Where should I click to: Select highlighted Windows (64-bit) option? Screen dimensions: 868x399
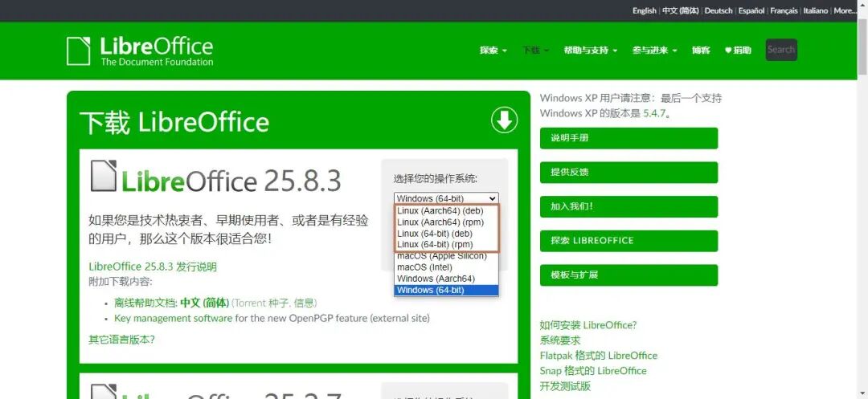[x=446, y=290]
